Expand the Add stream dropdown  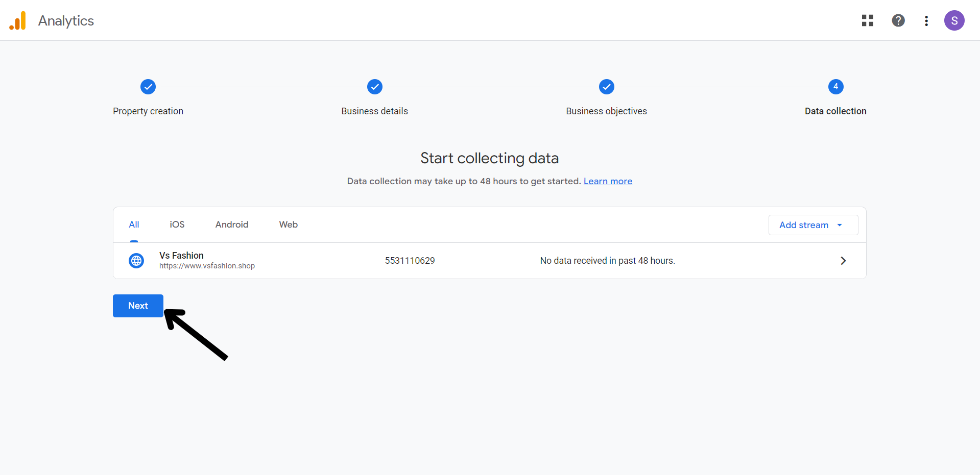812,225
